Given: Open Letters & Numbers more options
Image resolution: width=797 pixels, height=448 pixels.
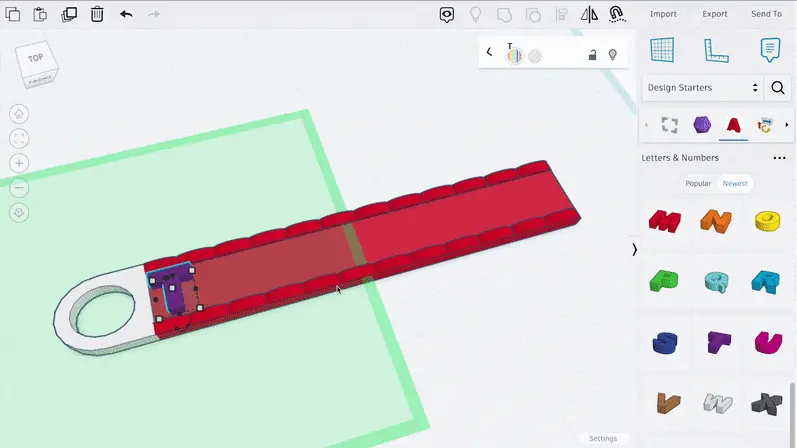Looking at the screenshot, I should (x=779, y=158).
